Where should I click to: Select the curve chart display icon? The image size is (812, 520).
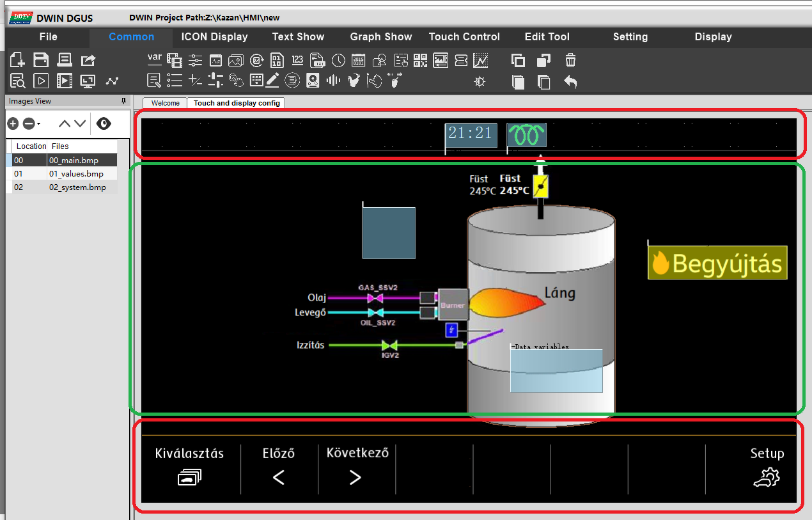(x=481, y=60)
